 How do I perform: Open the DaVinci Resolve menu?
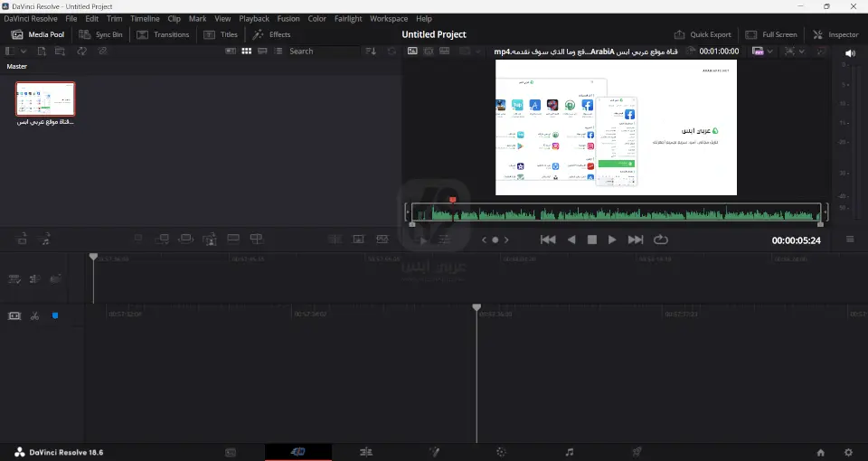click(x=31, y=18)
